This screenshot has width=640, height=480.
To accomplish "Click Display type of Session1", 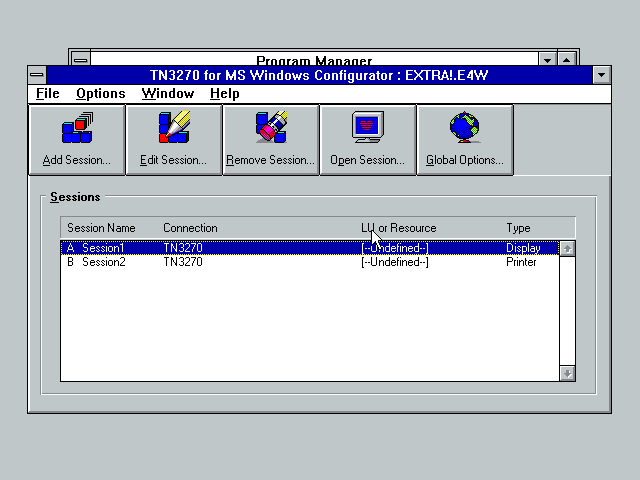I will pyautogui.click(x=523, y=248).
